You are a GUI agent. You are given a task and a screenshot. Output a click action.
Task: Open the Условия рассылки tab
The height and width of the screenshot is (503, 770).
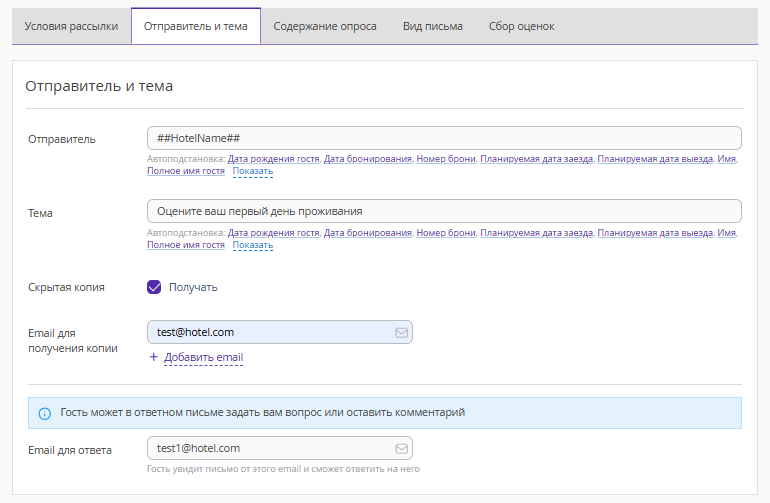tap(71, 26)
